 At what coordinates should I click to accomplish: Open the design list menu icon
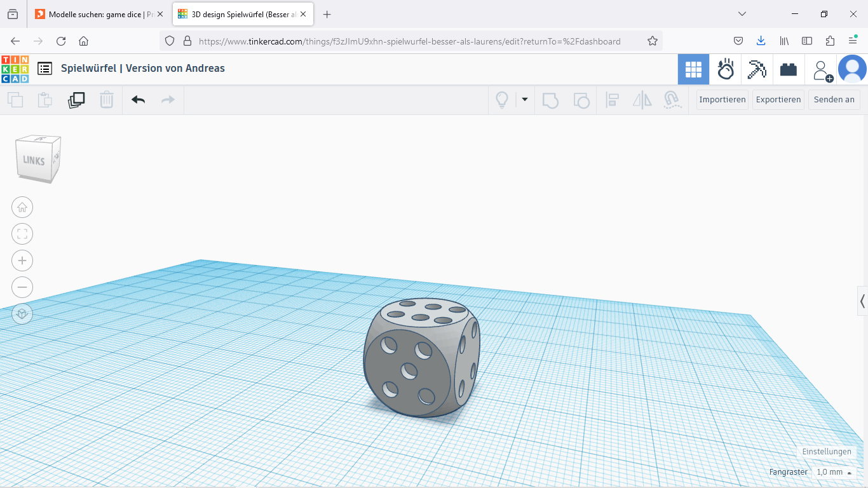click(44, 69)
